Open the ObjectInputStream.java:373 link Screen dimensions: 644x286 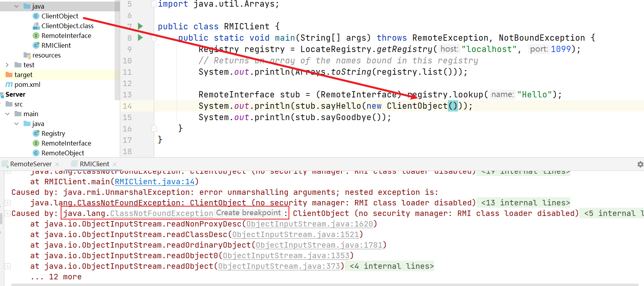pyautogui.click(x=279, y=266)
